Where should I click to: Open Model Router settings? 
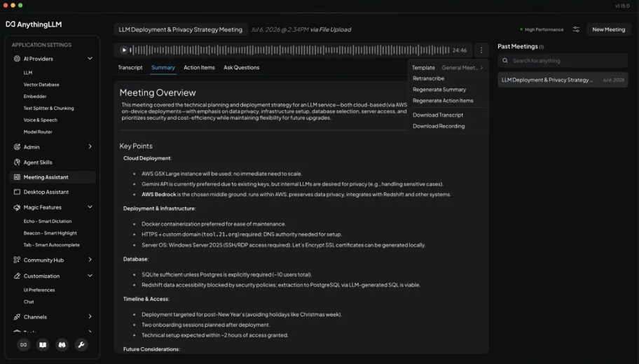click(38, 132)
